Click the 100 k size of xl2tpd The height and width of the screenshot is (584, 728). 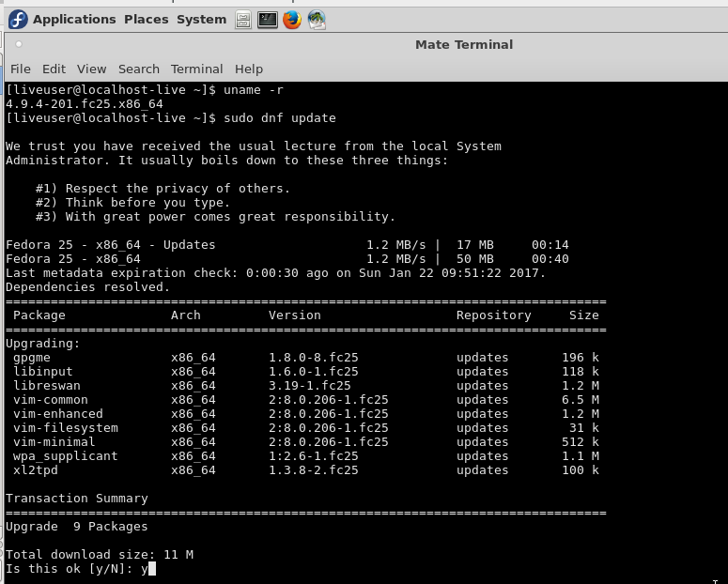pyautogui.click(x=581, y=469)
